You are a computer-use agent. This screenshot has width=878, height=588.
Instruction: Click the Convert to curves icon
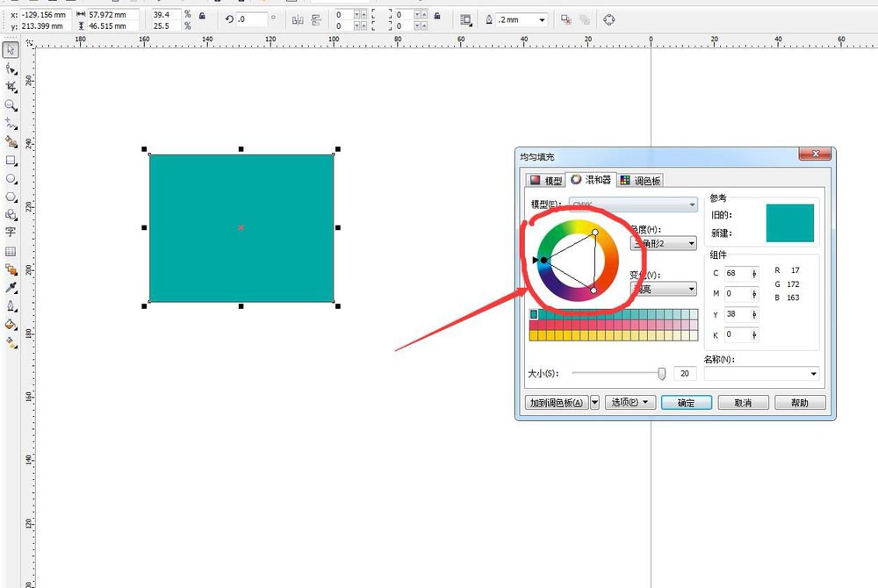pyautogui.click(x=609, y=19)
